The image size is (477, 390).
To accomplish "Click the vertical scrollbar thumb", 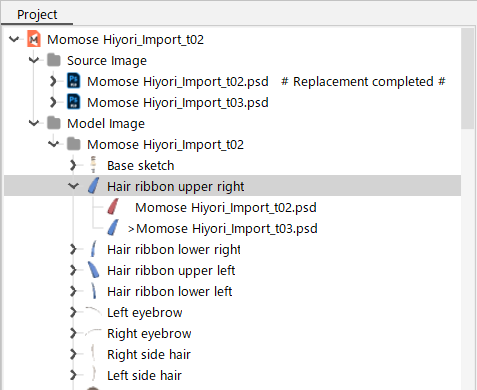I will tap(468, 78).
